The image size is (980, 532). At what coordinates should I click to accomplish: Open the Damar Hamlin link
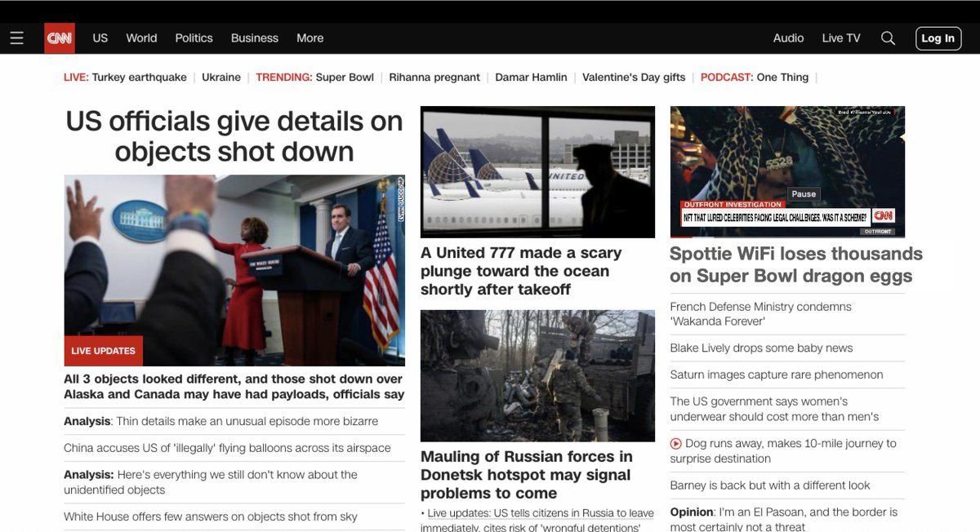click(532, 78)
